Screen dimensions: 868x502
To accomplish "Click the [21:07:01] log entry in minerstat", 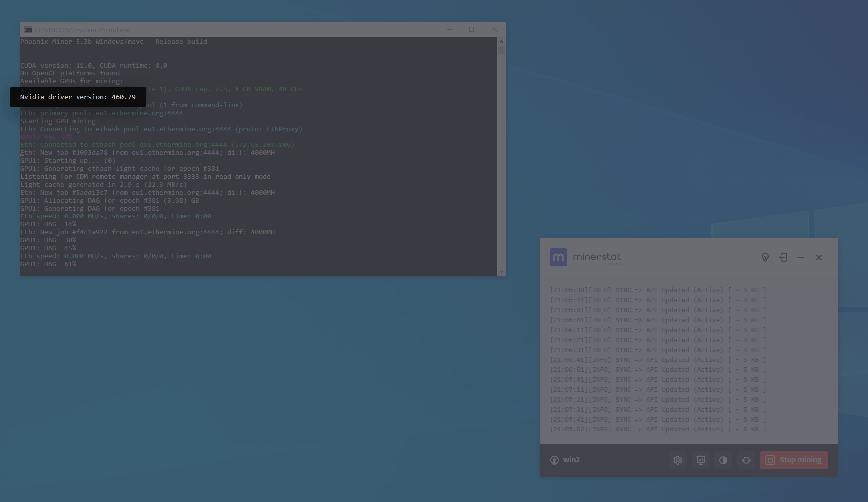I will (658, 380).
